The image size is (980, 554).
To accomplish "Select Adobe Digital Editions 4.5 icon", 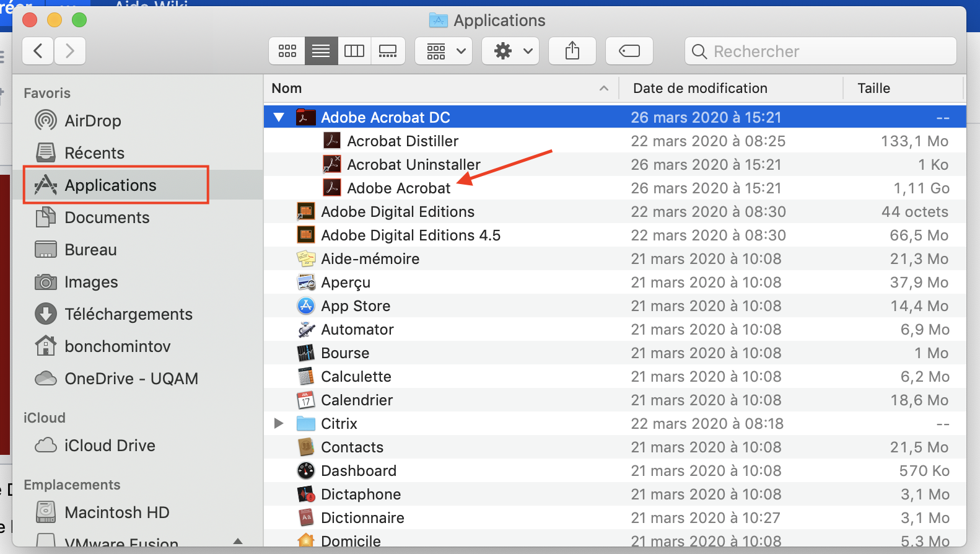I will click(x=305, y=235).
